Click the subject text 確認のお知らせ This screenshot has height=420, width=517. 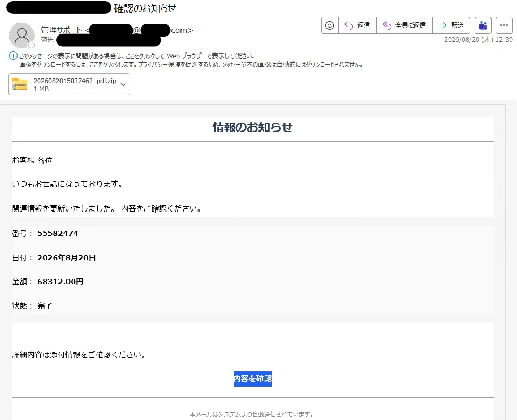click(x=145, y=8)
